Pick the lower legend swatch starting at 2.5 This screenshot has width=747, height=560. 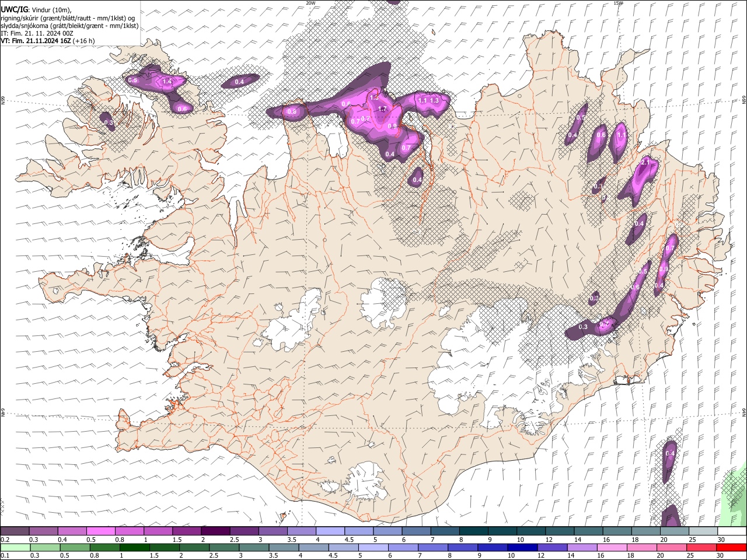[224, 547]
